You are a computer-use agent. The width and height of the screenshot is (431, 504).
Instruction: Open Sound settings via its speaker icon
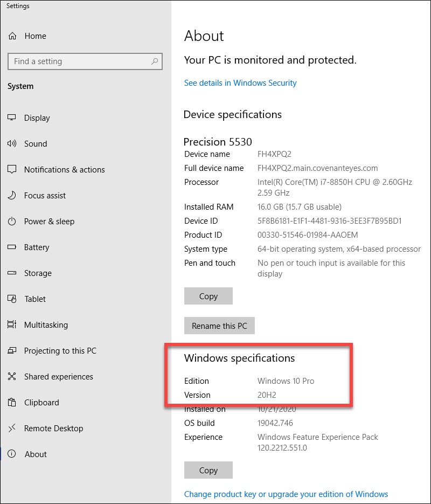[x=12, y=144]
